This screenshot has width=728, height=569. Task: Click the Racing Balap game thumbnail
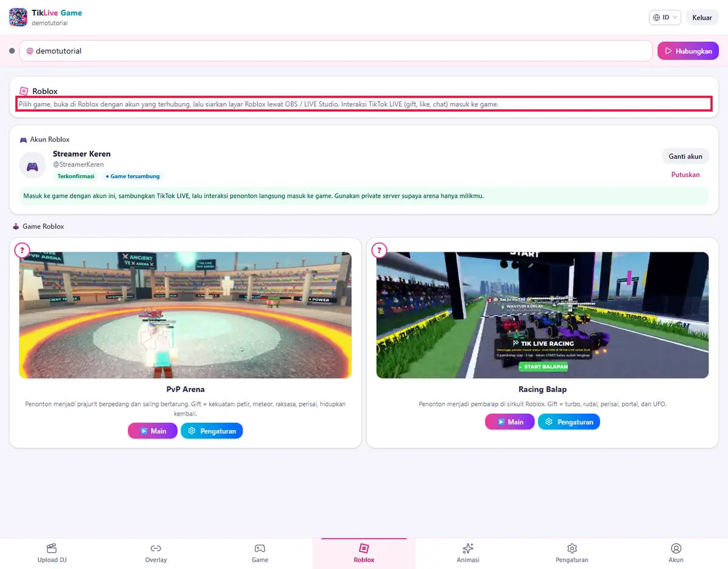(542, 315)
